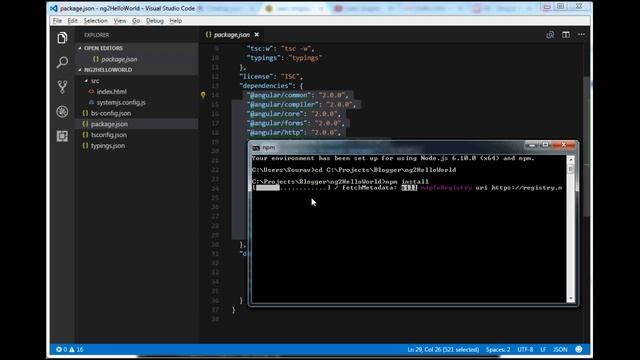Close the package.json editor tab
Screen dimensions: 640x360
point(256,35)
